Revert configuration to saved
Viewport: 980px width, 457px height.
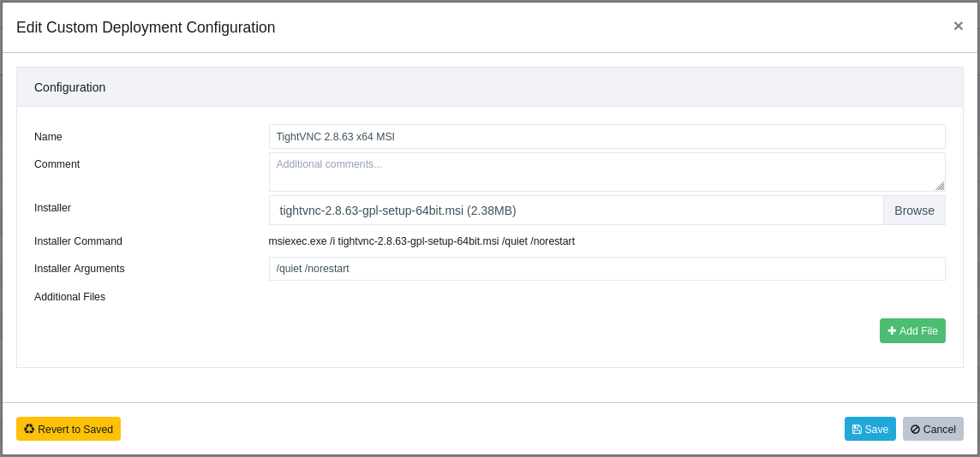click(69, 429)
